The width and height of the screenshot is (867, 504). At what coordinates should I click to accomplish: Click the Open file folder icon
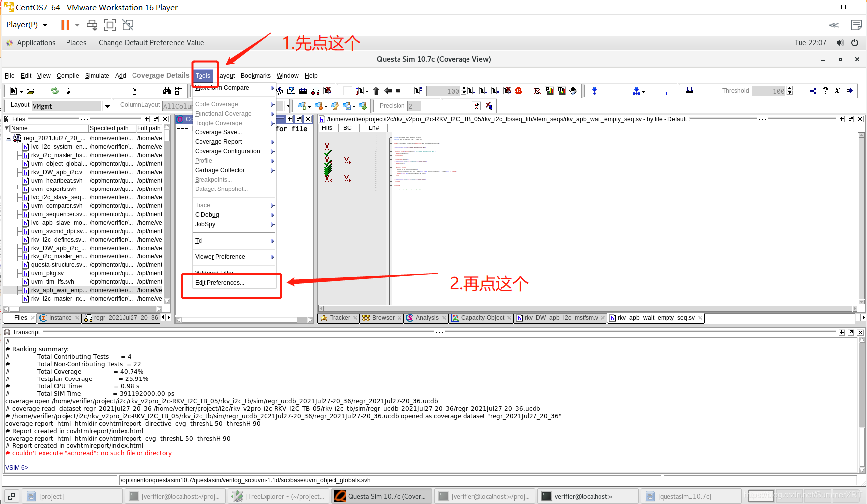30,91
